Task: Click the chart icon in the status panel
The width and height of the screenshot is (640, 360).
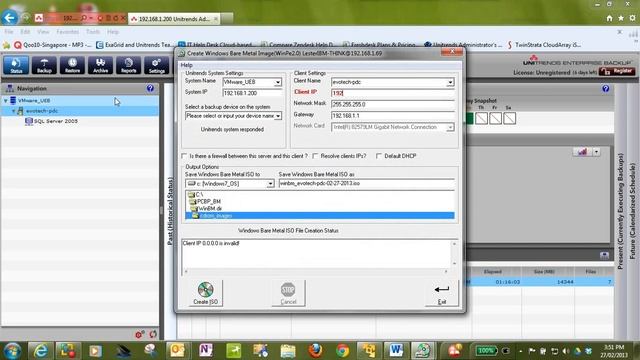Action: click(582, 152)
